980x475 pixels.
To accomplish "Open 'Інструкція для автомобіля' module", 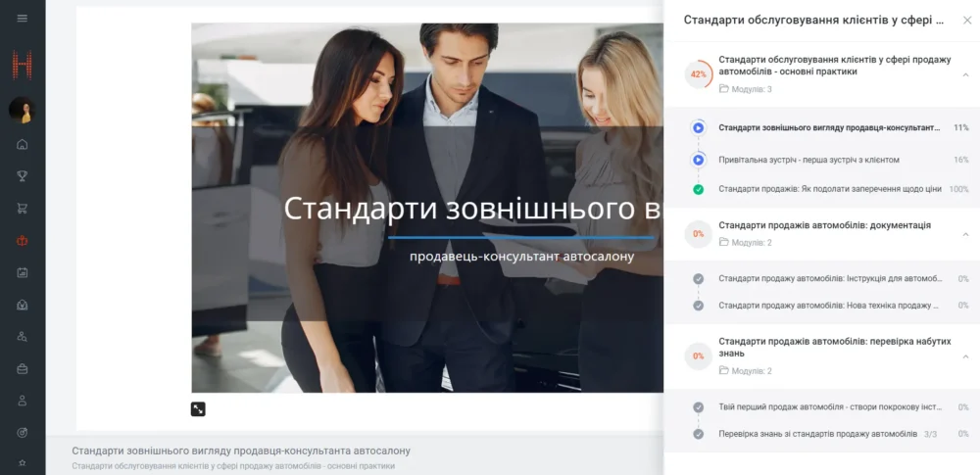I will tap(829, 279).
